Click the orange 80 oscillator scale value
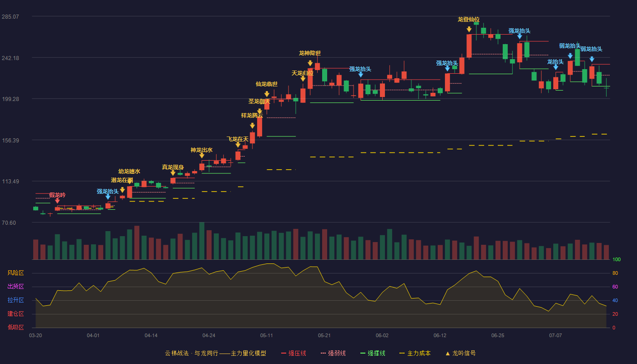The width and height of the screenshot is (637, 364). 615,273
